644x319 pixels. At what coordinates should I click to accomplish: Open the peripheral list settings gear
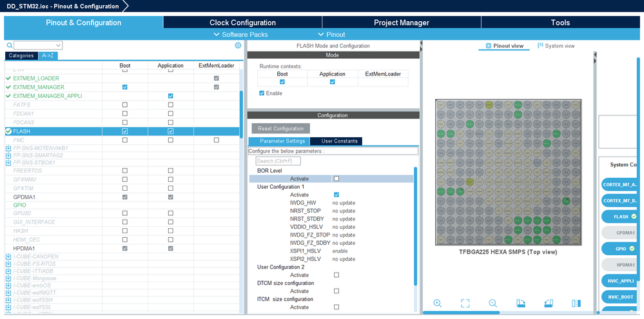[x=238, y=45]
